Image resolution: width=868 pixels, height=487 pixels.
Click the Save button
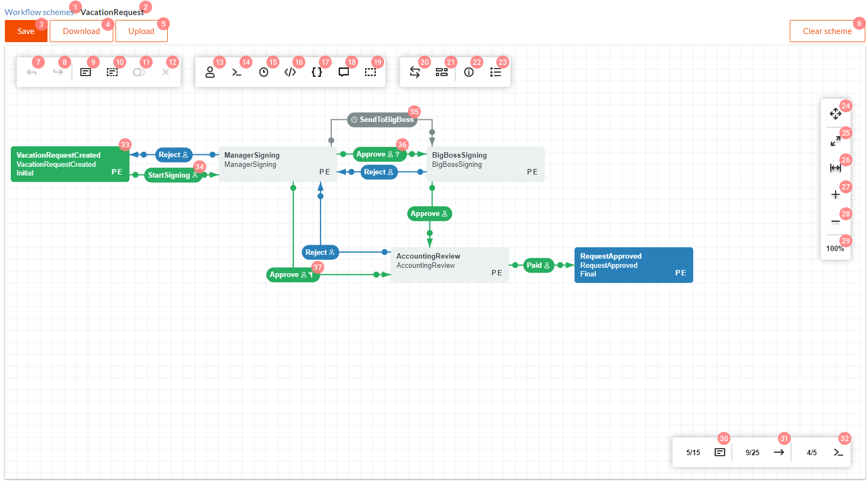26,31
